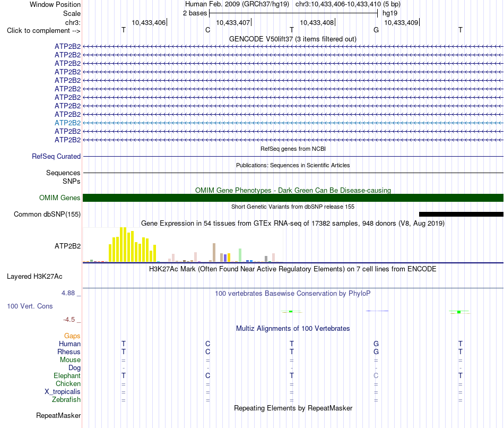The image size is (504, 428).
Task: Click the dark green OMIM gene bar
Action: click(293, 198)
